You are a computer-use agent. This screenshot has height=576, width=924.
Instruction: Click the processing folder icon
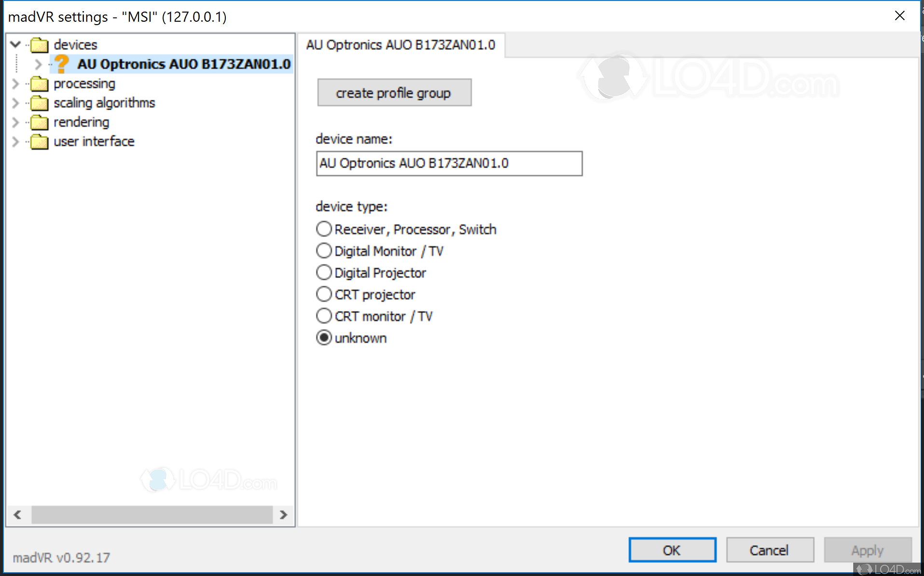coord(40,84)
